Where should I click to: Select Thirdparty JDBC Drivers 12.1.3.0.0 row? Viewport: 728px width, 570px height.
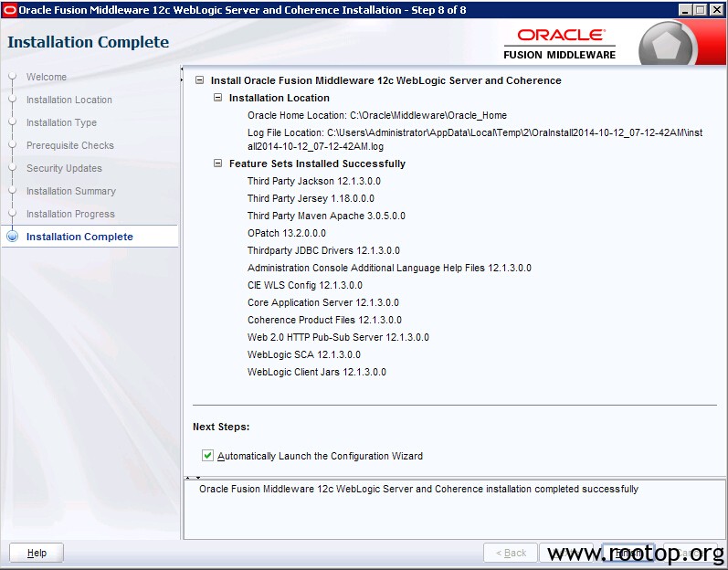coord(323,250)
